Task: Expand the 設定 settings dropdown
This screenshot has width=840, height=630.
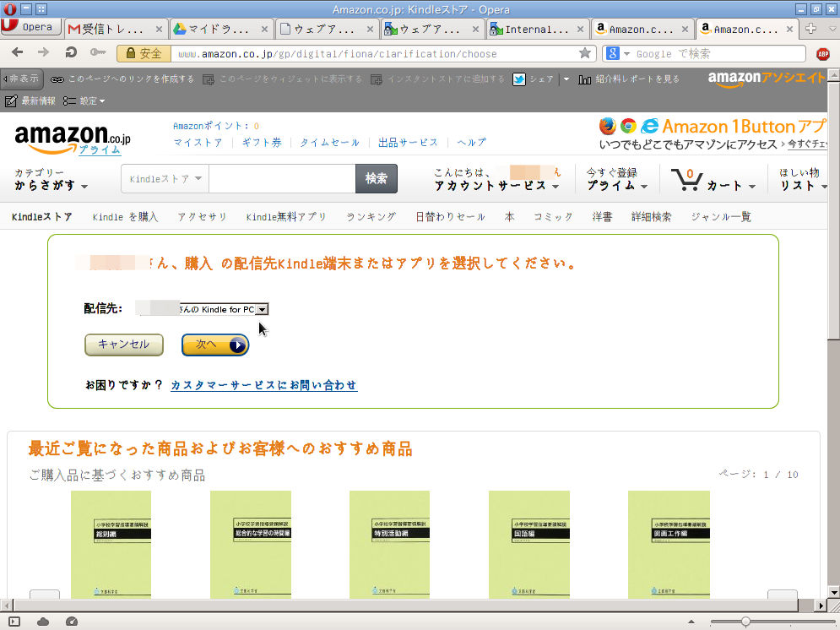Action: pyautogui.click(x=84, y=100)
